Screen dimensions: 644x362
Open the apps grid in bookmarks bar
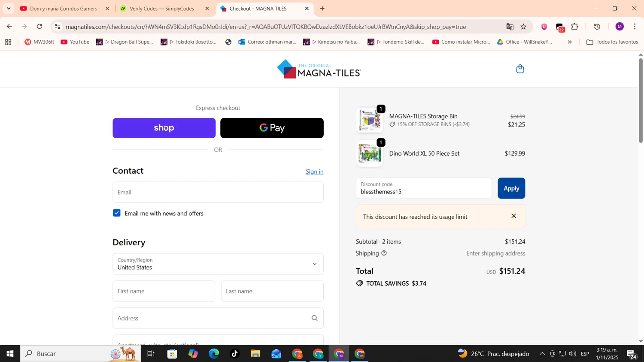pos(8,42)
